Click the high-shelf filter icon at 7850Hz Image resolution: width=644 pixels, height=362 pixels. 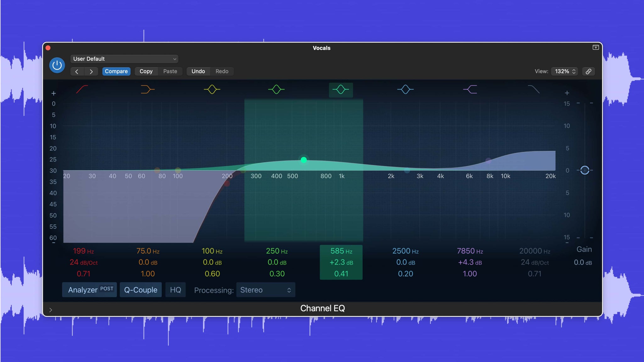[x=470, y=89]
